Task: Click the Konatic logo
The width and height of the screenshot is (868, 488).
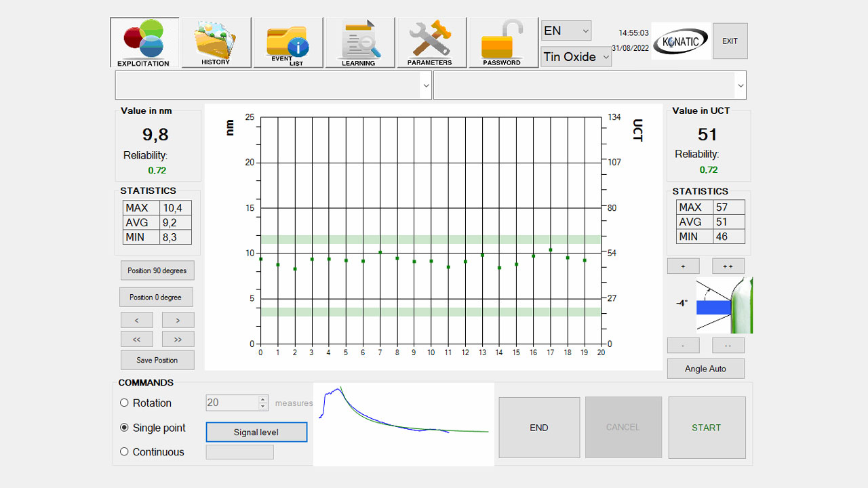Action: 680,41
